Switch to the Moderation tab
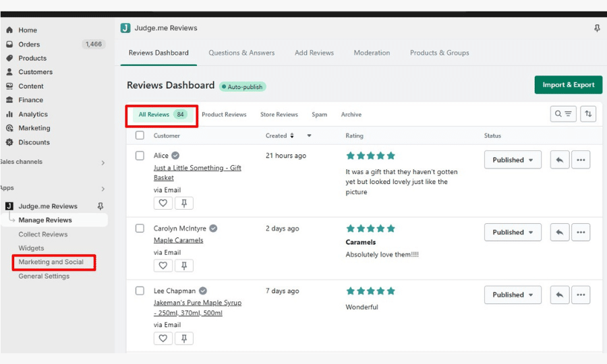The image size is (607, 364). [372, 53]
